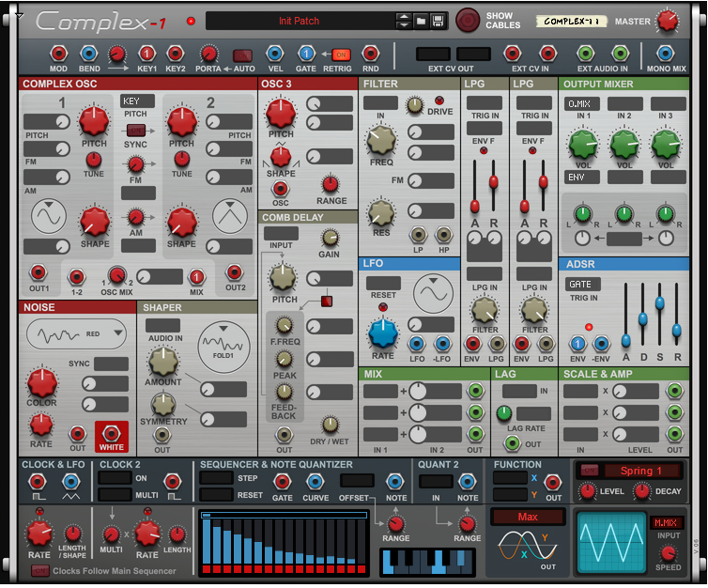708x588 pixels.
Task: Click the ADSR ENV output jack
Action: click(x=577, y=344)
